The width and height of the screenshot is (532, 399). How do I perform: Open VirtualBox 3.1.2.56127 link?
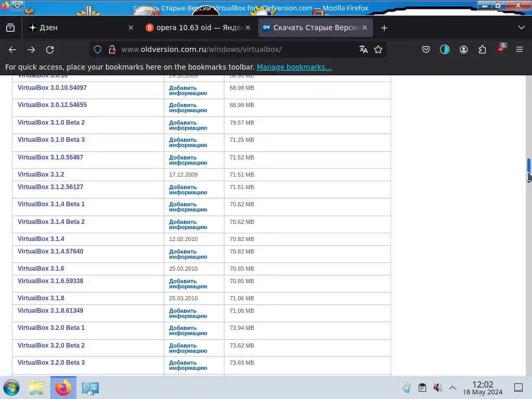pos(50,187)
